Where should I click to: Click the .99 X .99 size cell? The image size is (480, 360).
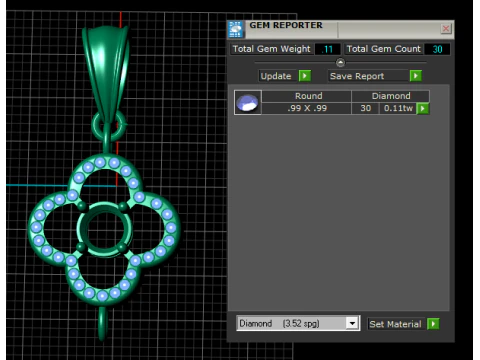click(307, 108)
